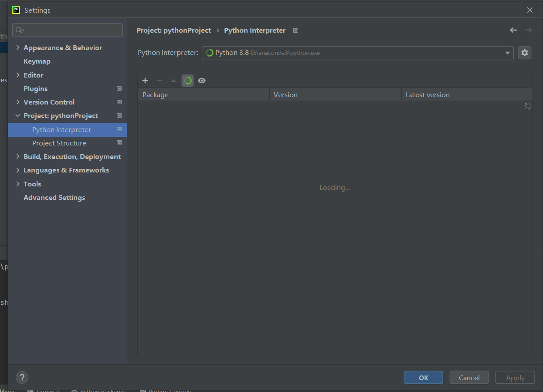Click the back navigation arrow
Viewport: 543px width, 392px height.
click(513, 30)
